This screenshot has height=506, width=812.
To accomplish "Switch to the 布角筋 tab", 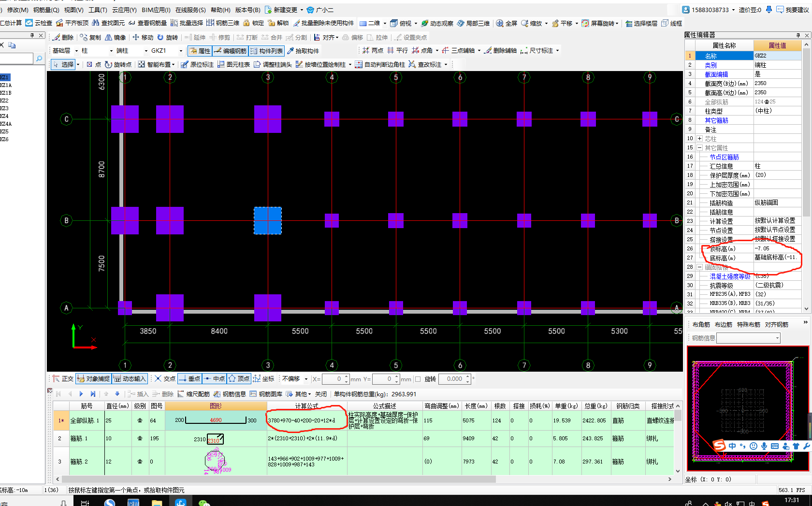I will pyautogui.click(x=701, y=325).
